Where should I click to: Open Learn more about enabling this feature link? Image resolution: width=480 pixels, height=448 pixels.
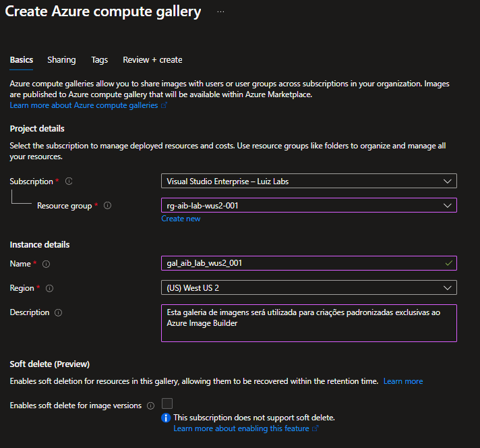[241, 428]
